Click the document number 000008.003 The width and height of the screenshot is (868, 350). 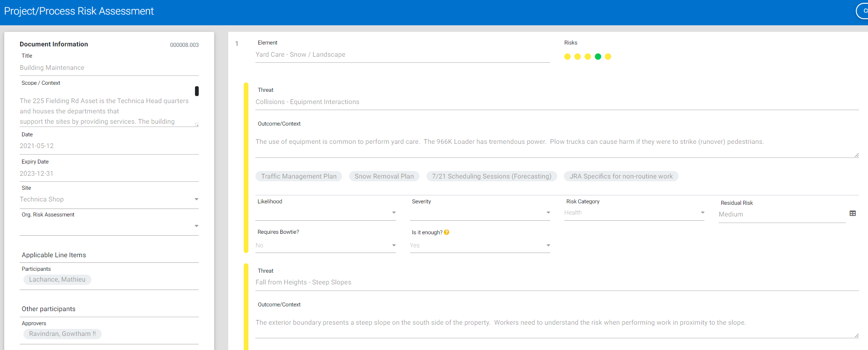[184, 45]
